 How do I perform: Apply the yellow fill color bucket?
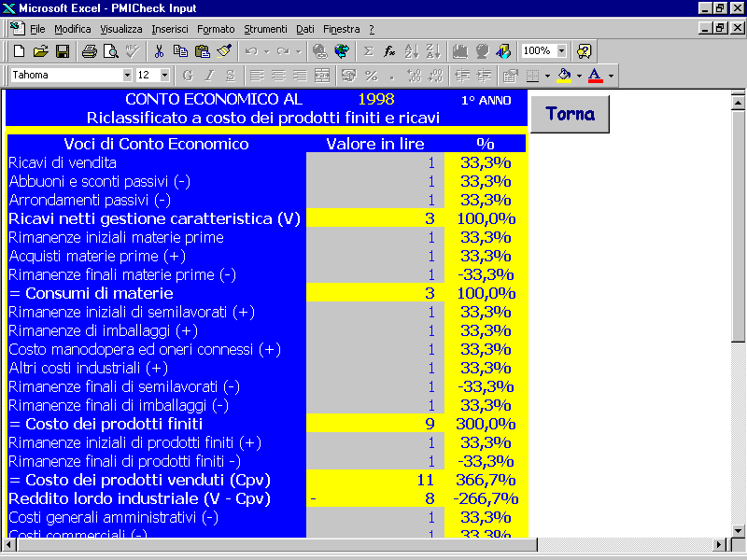click(x=565, y=76)
